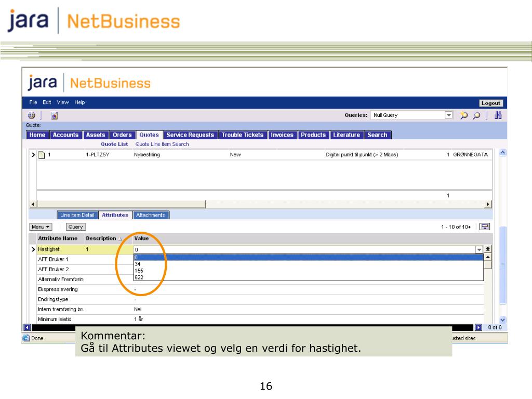The image size is (532, 399).
Task: Click the Quote Line Item Search link
Action: pos(162,144)
